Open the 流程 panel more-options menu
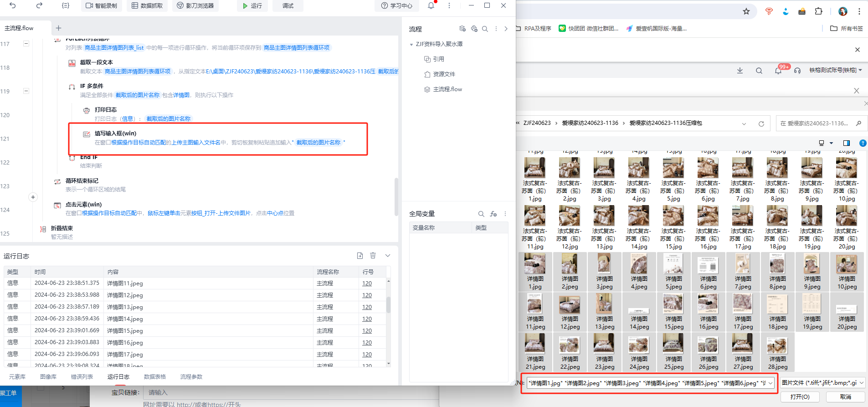This screenshot has height=407, width=868. 496,29
